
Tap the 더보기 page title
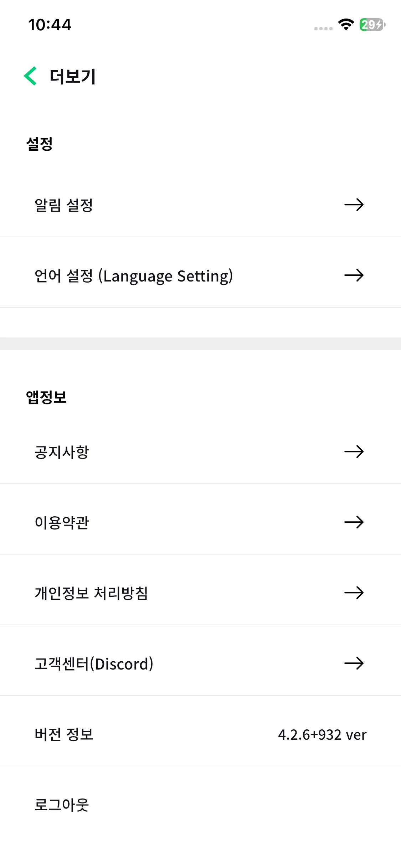[73, 76]
